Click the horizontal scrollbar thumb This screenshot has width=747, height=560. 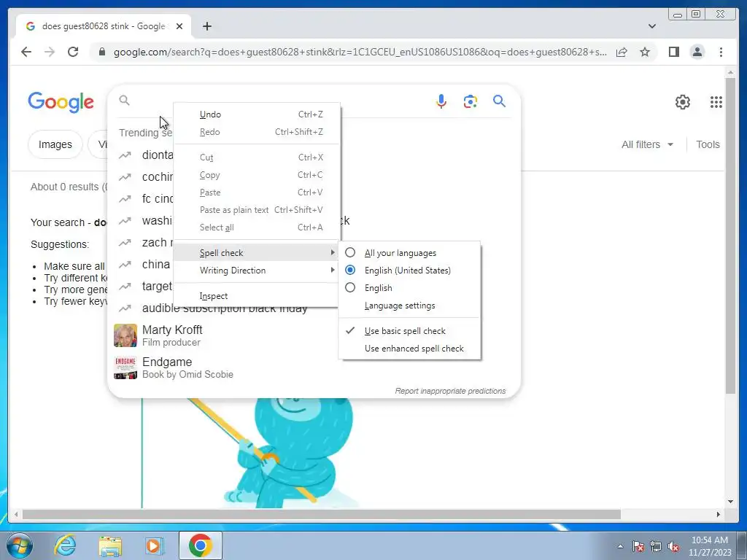tap(322, 514)
